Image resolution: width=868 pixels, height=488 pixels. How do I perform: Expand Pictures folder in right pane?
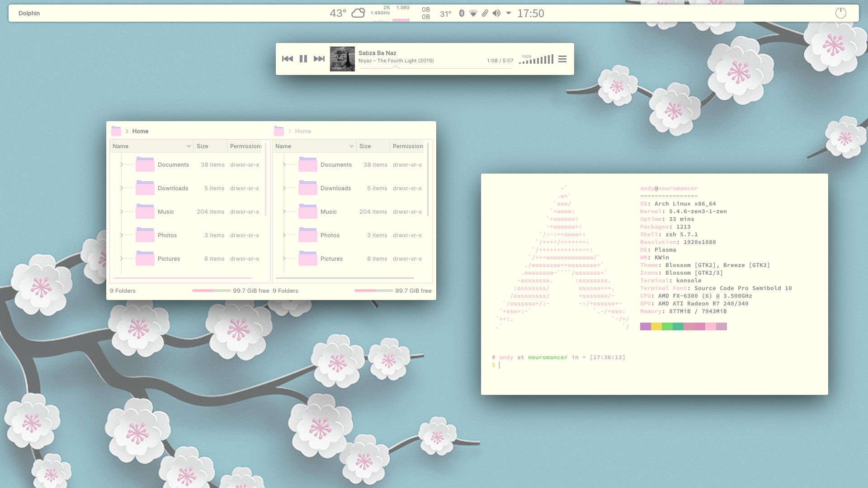tap(284, 258)
